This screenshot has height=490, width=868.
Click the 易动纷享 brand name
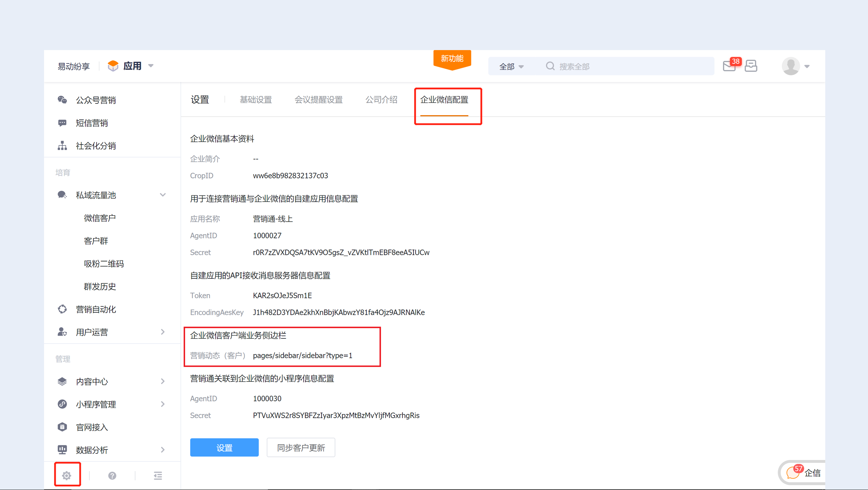(x=73, y=66)
